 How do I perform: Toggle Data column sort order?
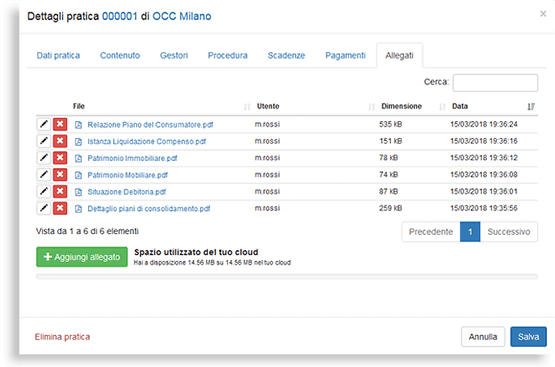coord(531,107)
